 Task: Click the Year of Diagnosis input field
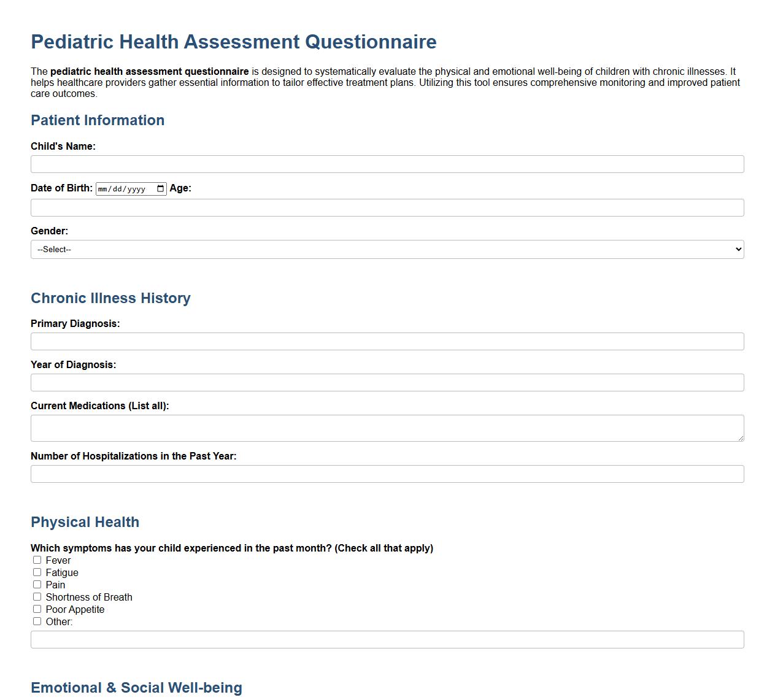pyautogui.click(x=387, y=382)
